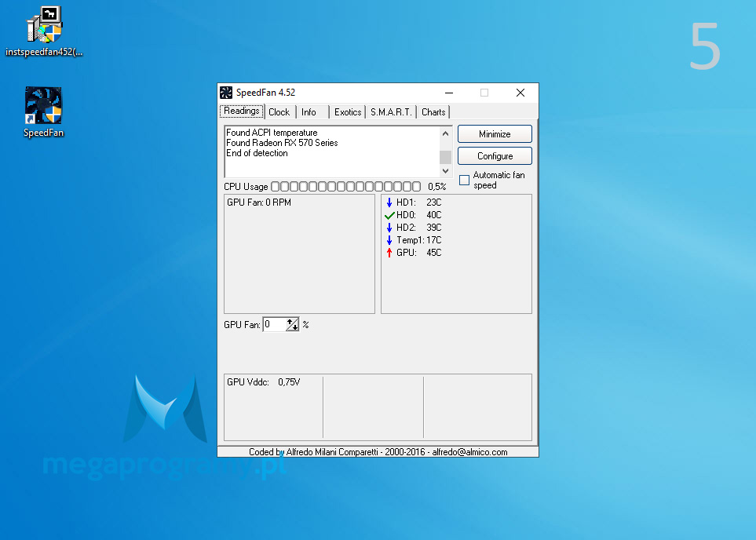Image resolution: width=756 pixels, height=540 pixels.
Task: Open the Info tab
Action: pyautogui.click(x=309, y=112)
